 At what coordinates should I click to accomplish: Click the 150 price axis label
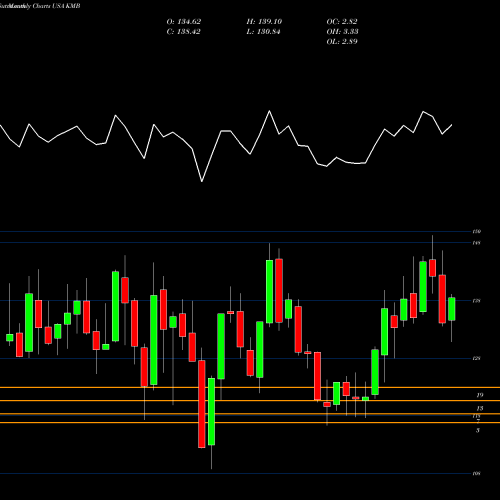click(x=476, y=231)
